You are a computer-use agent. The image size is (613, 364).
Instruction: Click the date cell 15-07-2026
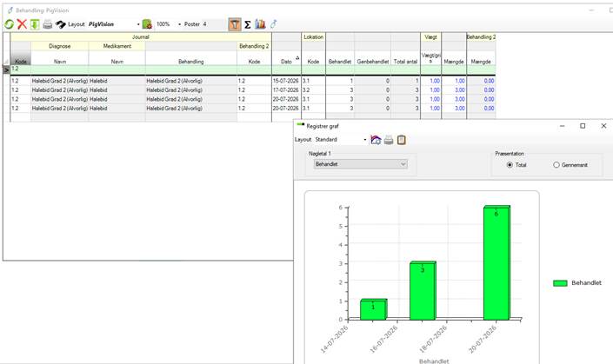click(x=286, y=81)
